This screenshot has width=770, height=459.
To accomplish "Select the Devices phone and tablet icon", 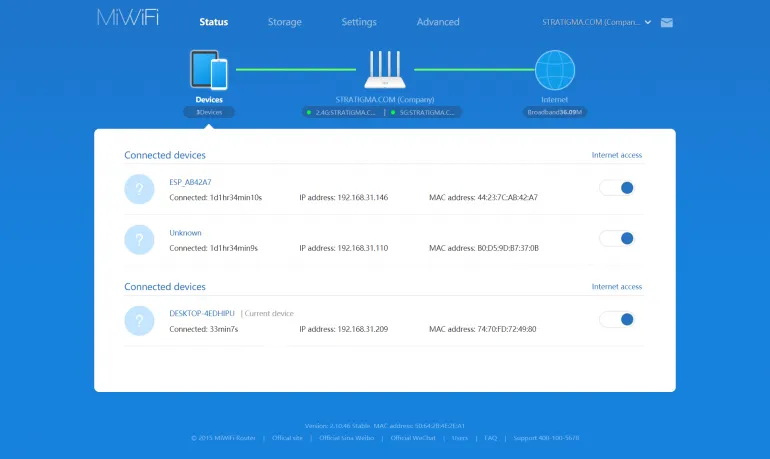I will [209, 70].
